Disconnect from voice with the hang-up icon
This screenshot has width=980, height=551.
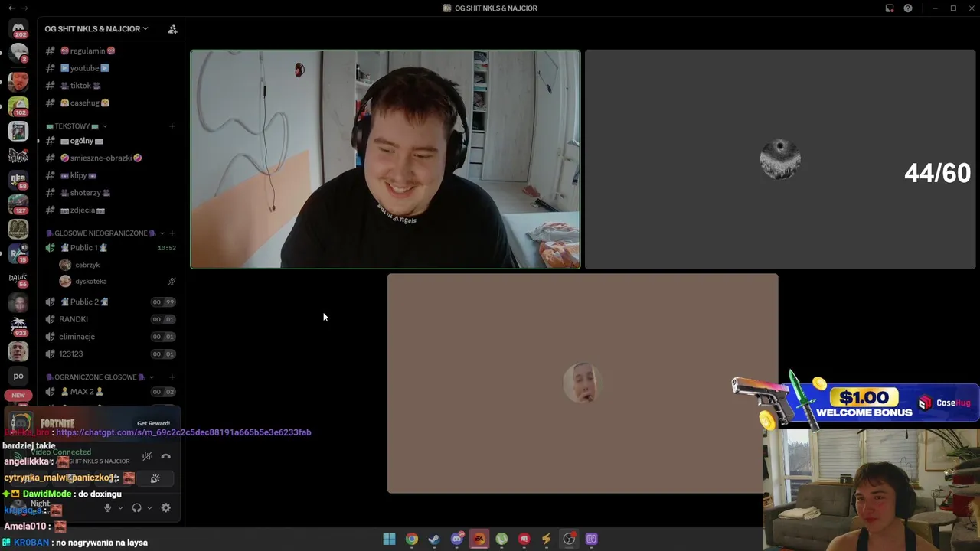coord(166,457)
